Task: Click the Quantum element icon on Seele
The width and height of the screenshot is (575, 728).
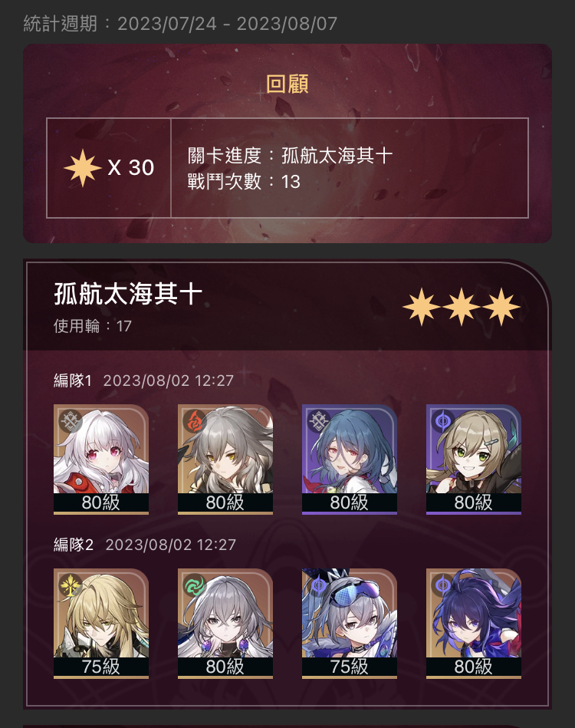Action: [x=443, y=585]
